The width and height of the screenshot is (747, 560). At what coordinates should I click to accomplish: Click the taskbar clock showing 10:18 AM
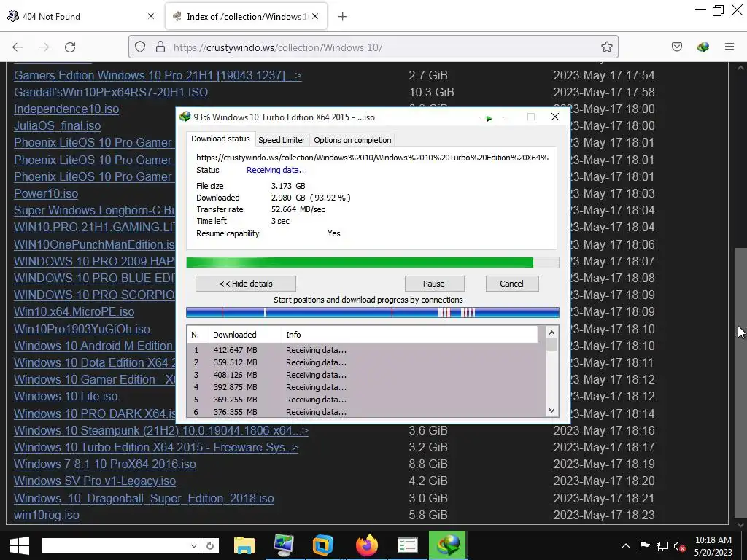click(x=713, y=546)
